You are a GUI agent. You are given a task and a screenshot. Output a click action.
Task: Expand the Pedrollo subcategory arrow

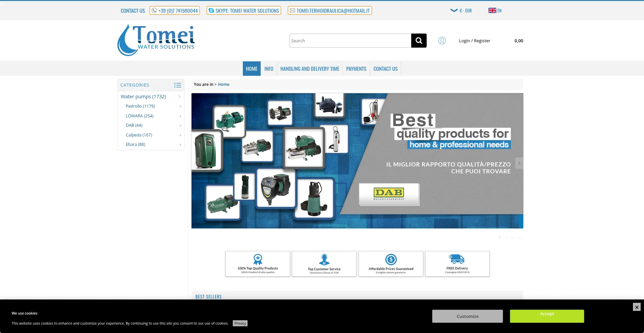tap(180, 106)
